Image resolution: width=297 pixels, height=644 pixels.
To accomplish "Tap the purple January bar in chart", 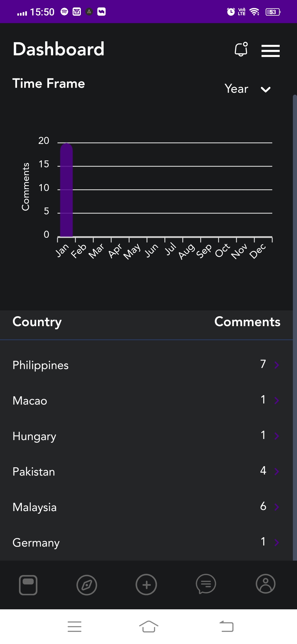I will tap(67, 190).
